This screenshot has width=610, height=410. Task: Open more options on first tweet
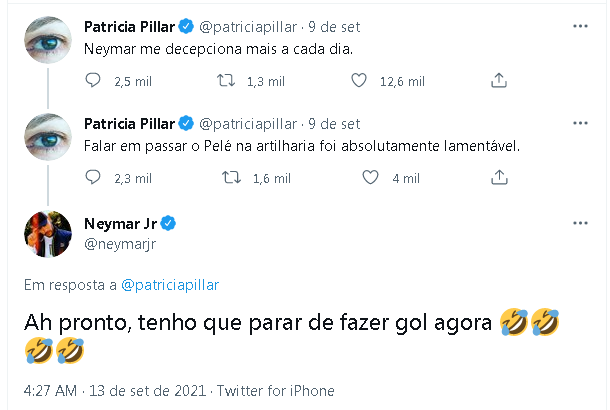click(x=581, y=25)
